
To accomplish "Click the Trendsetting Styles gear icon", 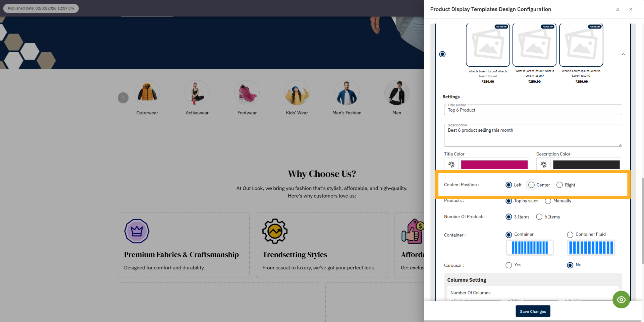I will pos(275,231).
